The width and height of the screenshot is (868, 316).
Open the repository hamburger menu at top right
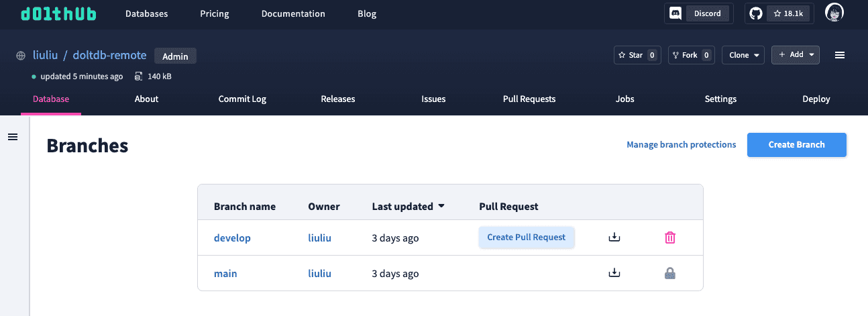pyautogui.click(x=840, y=55)
